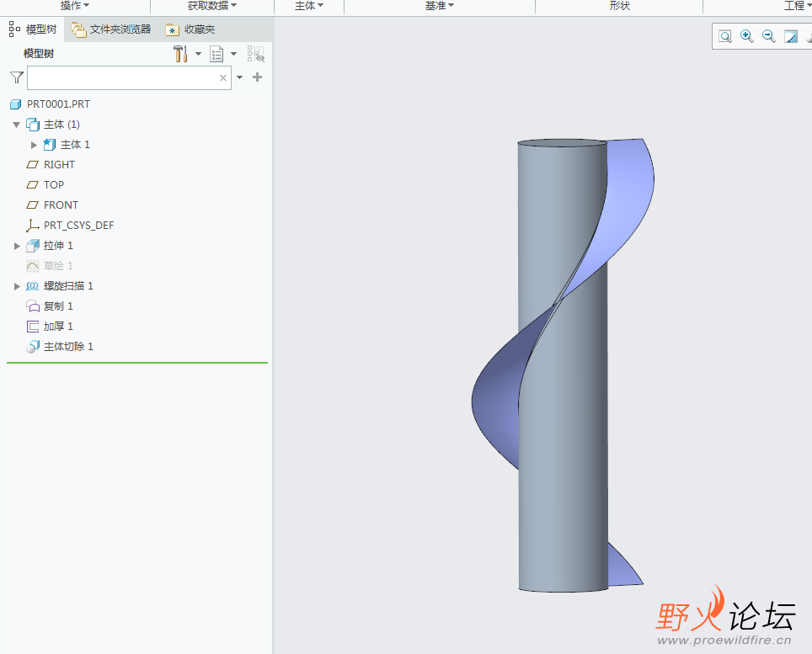812x654 pixels.
Task: Expand the 螺旋扫描 1 feature node
Action: point(17,286)
